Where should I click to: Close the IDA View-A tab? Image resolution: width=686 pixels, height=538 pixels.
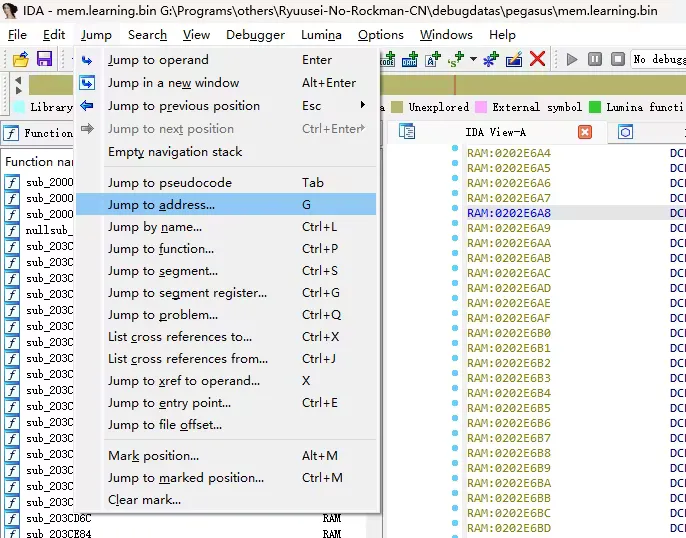585,132
